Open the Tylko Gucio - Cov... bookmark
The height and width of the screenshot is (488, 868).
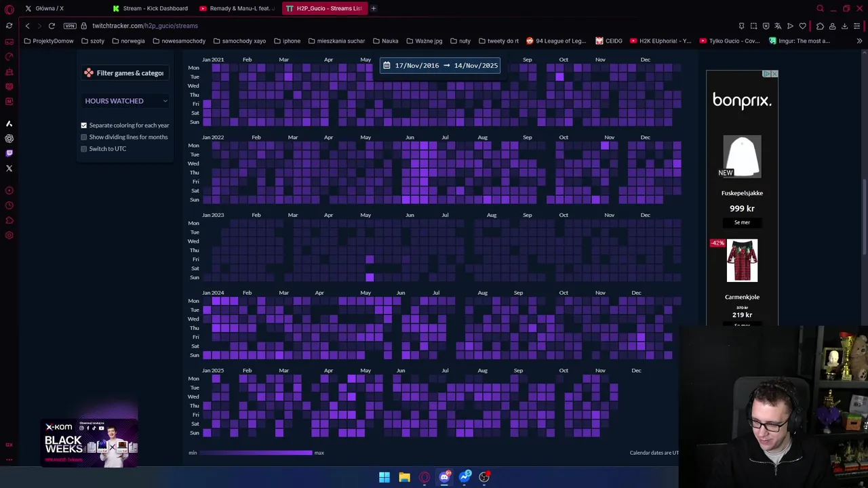pos(730,41)
